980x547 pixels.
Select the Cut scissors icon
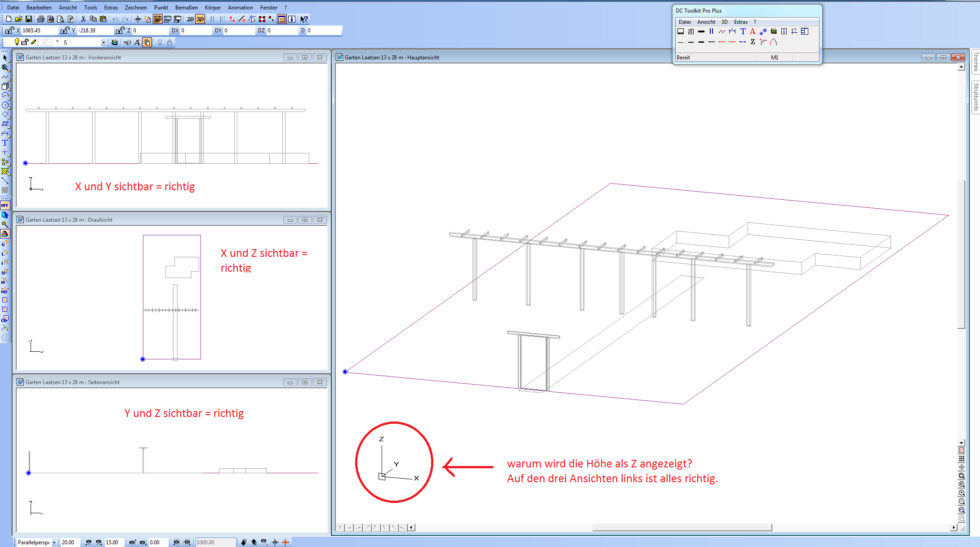[x=83, y=19]
